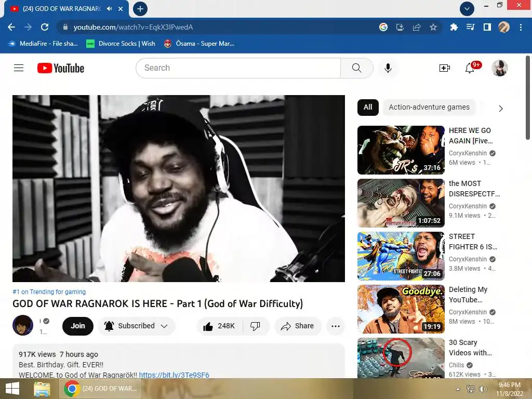
Task: Open 30 Scary Videos thumbnail
Action: click(401, 357)
